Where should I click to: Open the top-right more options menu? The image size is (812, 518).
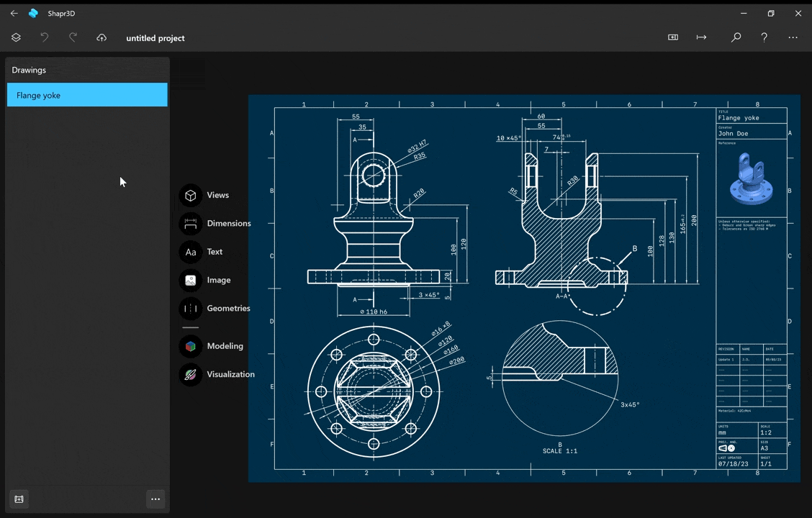coord(793,37)
